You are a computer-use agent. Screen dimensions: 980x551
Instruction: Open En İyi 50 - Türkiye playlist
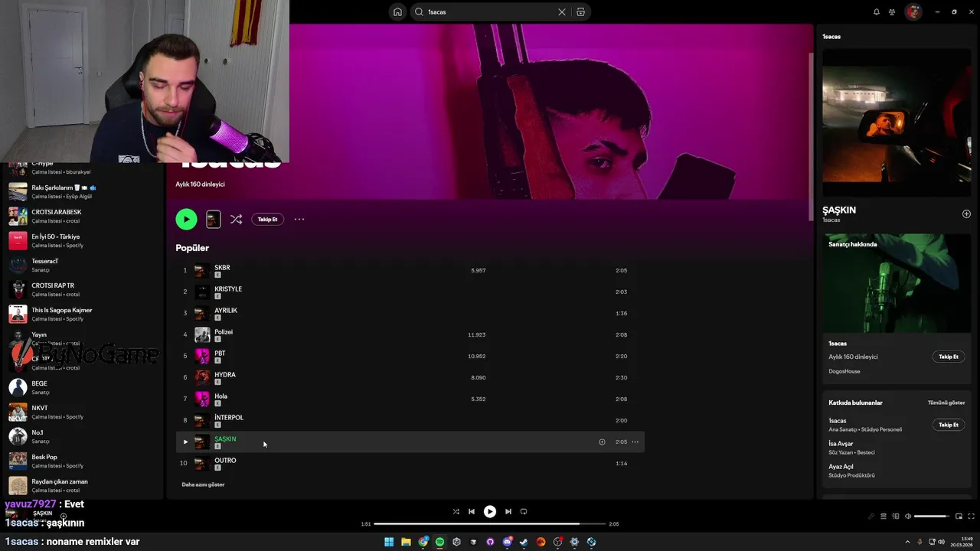pos(83,240)
